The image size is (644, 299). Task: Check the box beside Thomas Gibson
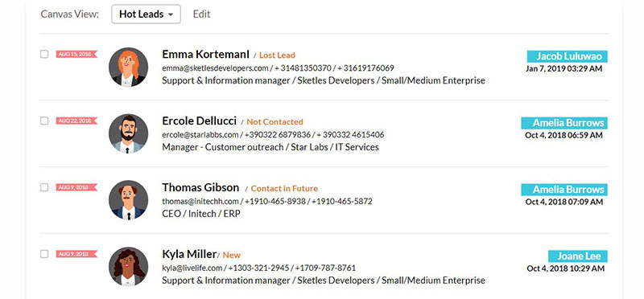(44, 187)
